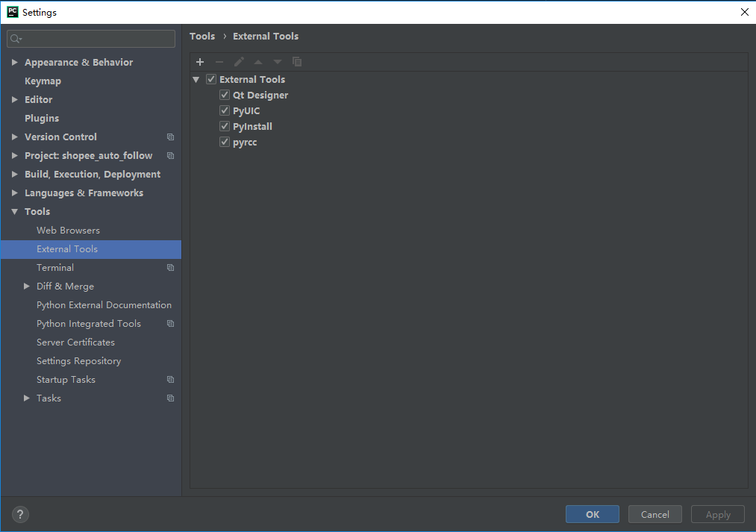Uncheck the PyUIC checkbox

[224, 110]
